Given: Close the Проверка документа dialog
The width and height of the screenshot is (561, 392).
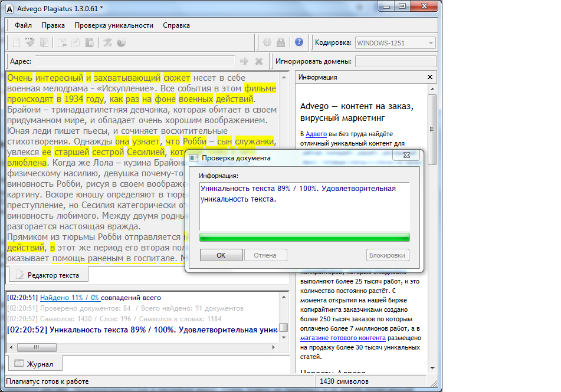Looking at the screenshot, I should click(406, 155).
